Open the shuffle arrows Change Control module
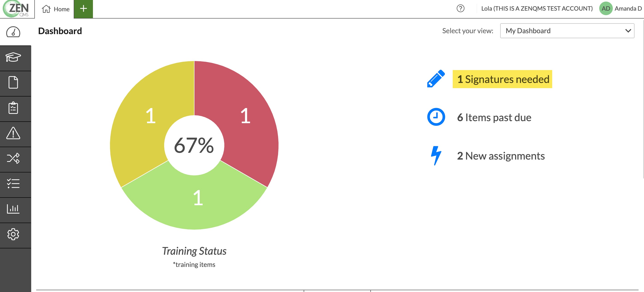The height and width of the screenshot is (292, 644). [x=13, y=158]
